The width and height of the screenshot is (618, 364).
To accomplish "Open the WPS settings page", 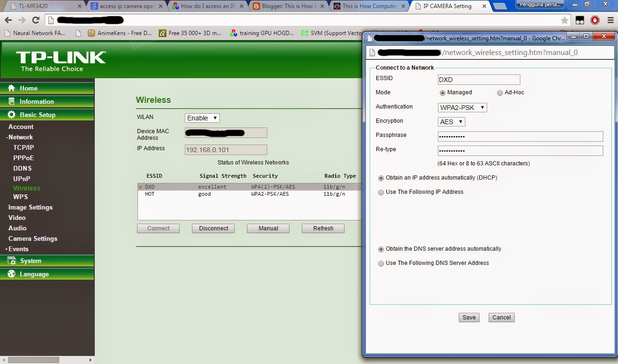I will (20, 197).
